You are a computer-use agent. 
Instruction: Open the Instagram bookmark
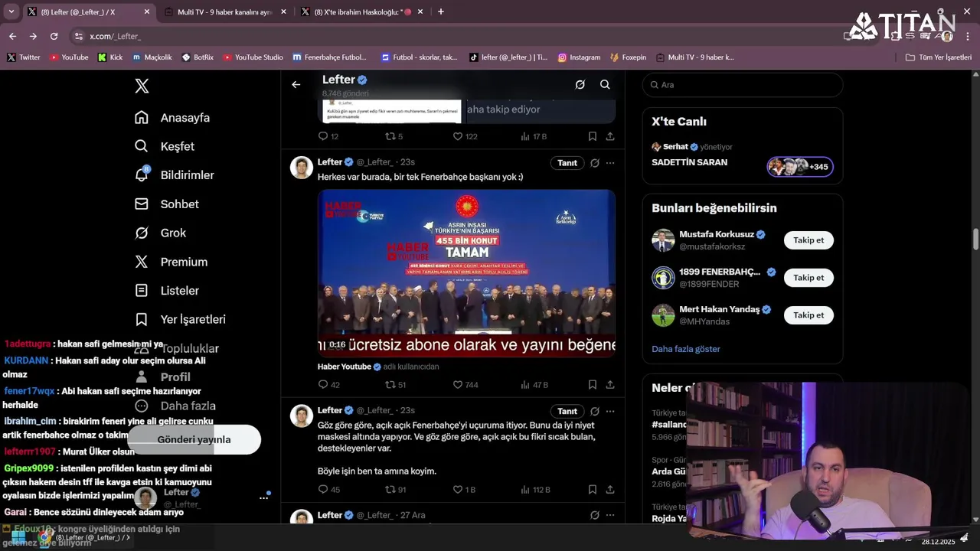coord(579,57)
